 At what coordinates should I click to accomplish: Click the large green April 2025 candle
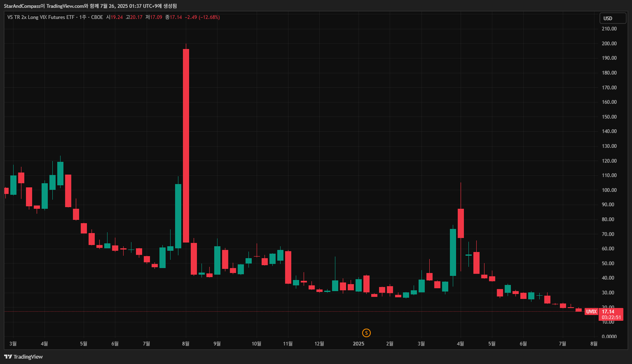[452, 252]
